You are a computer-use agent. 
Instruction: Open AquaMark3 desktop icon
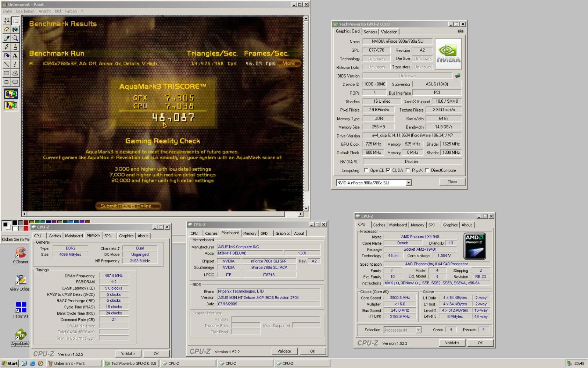tap(20, 338)
